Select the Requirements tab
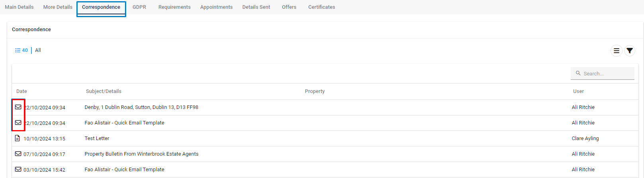The width and height of the screenshot is (644, 178). tap(174, 7)
